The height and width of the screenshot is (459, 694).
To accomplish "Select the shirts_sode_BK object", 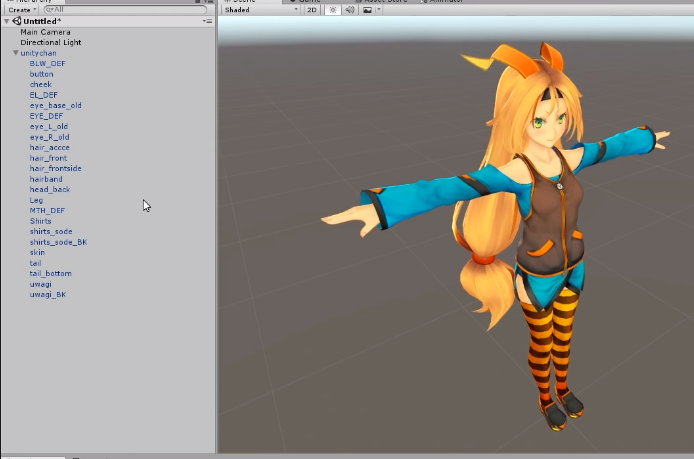I will pyautogui.click(x=58, y=242).
